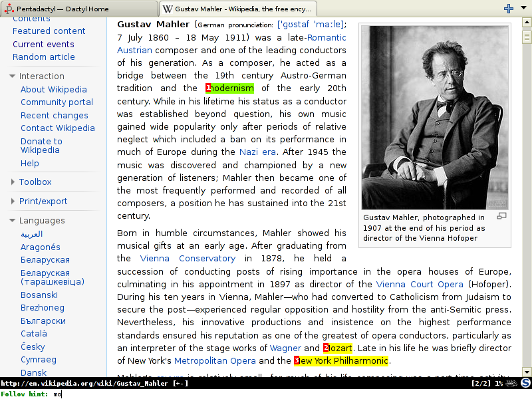Expand the Toolbox sidebar section
This screenshot has width=532, height=399.
(x=13, y=182)
